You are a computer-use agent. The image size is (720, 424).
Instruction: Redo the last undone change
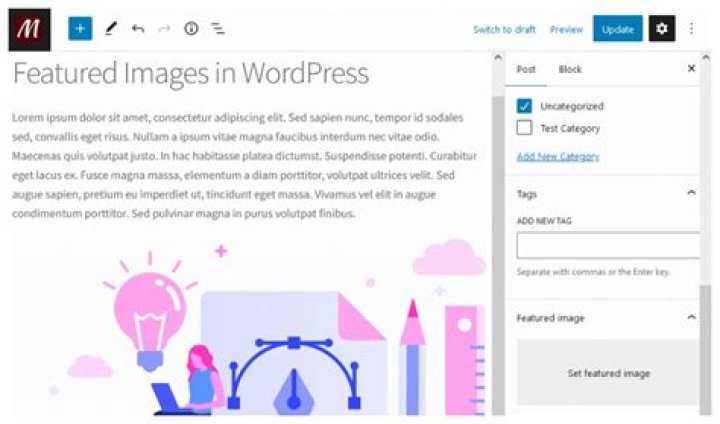pos(164,29)
